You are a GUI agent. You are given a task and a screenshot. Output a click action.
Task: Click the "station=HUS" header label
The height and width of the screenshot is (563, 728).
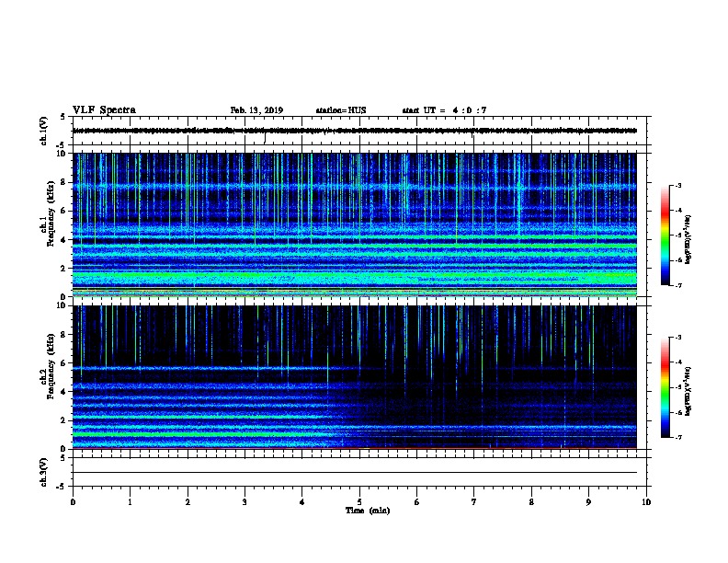(341, 110)
